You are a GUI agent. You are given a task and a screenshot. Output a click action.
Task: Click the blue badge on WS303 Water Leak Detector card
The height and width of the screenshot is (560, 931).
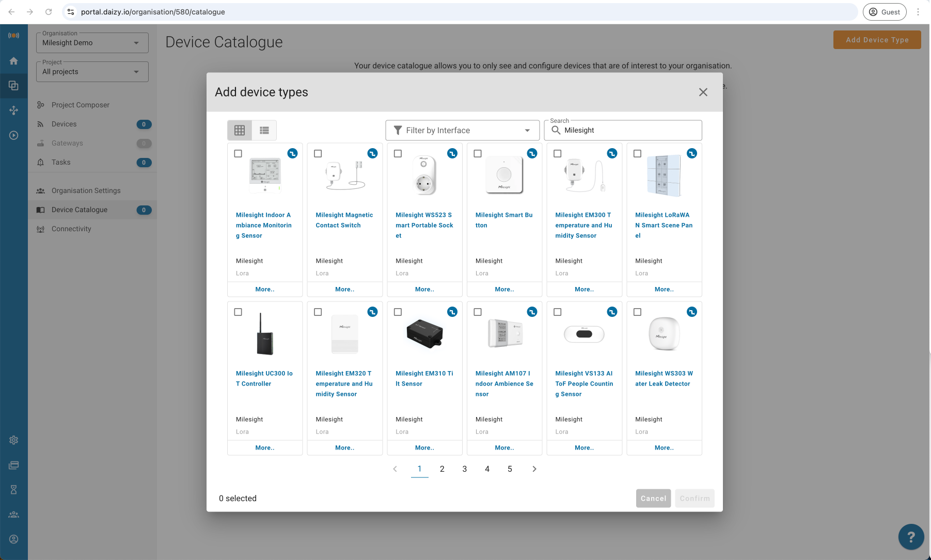click(x=692, y=312)
